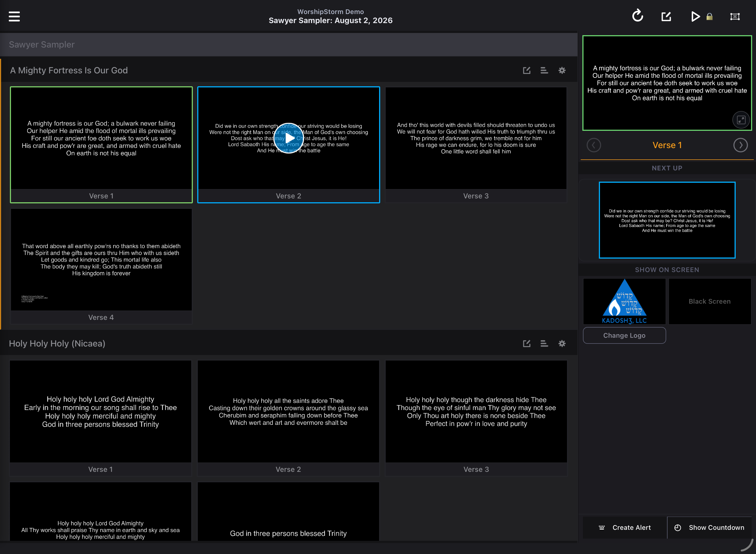Click the SHOW ON SCREEN heading
This screenshot has height=554, width=756.
click(x=667, y=270)
